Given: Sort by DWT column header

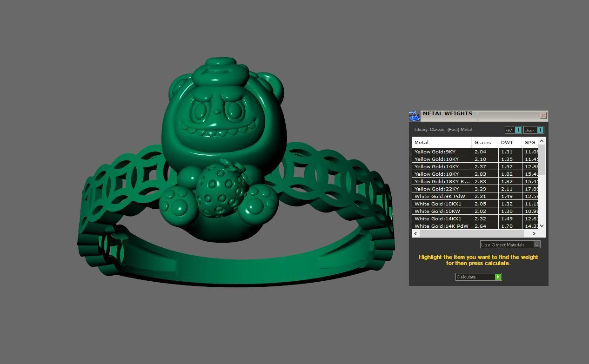Looking at the screenshot, I should [510, 142].
